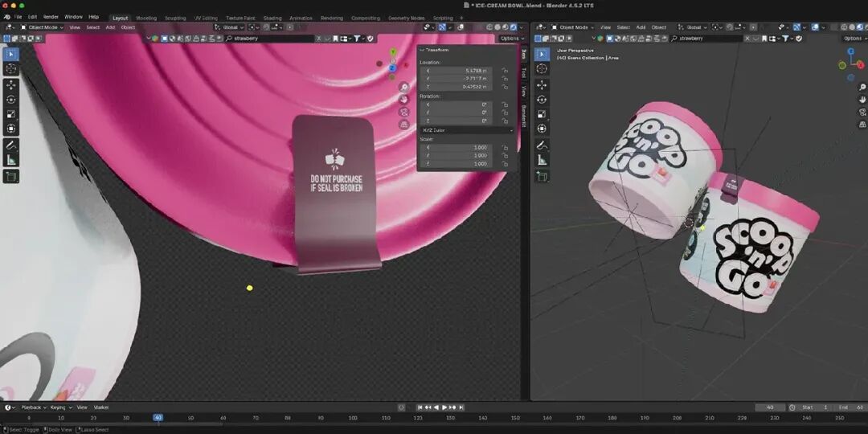This screenshot has height=434, width=868.
Task: Select the Measure tool in left viewport
Action: 11,161
